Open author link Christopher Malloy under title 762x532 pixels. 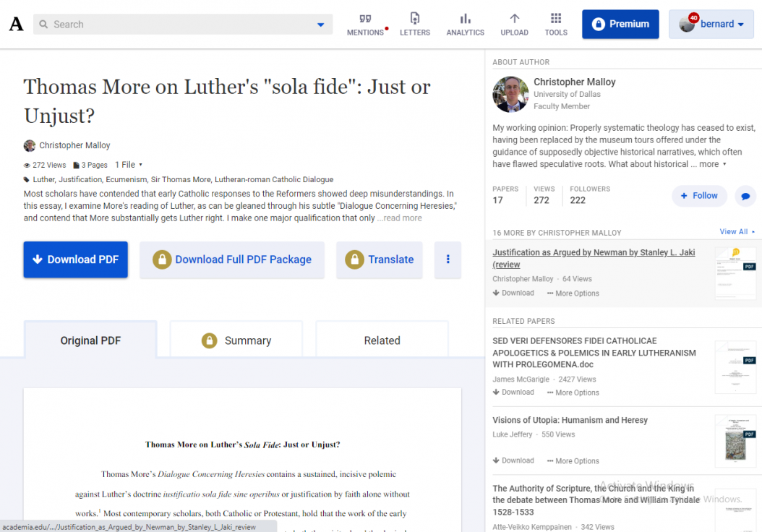[x=74, y=145]
